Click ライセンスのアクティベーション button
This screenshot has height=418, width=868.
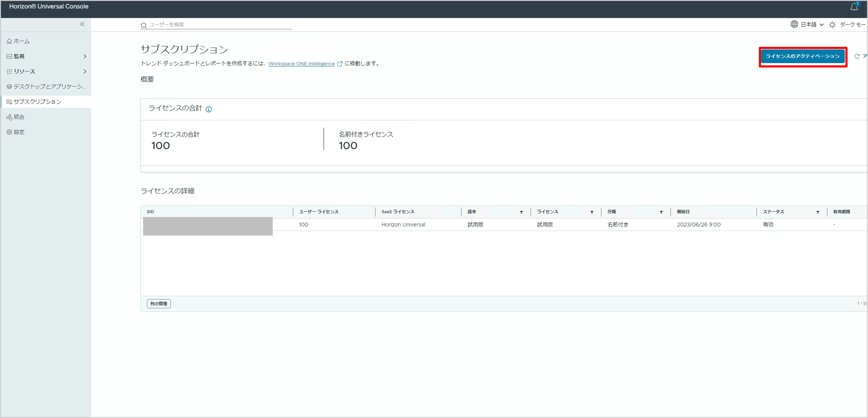coord(803,56)
